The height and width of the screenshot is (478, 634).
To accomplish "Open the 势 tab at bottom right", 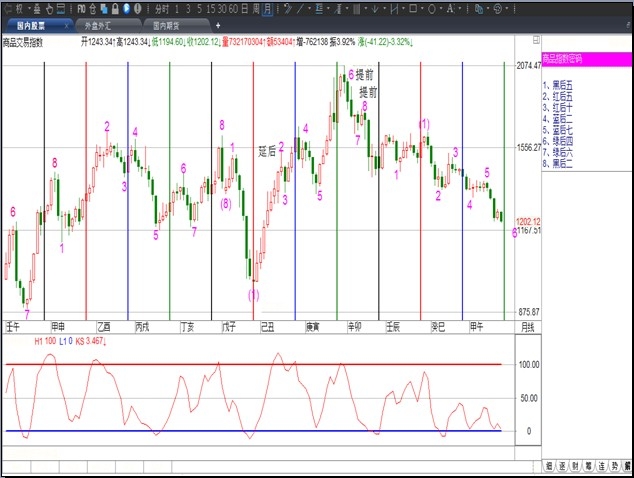I will click(615, 466).
